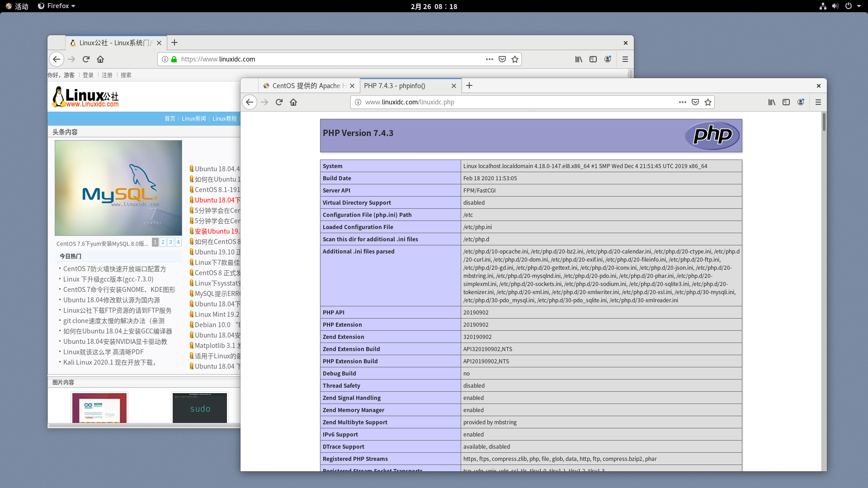Toggle sidebar in front Firefox window

click(786, 102)
